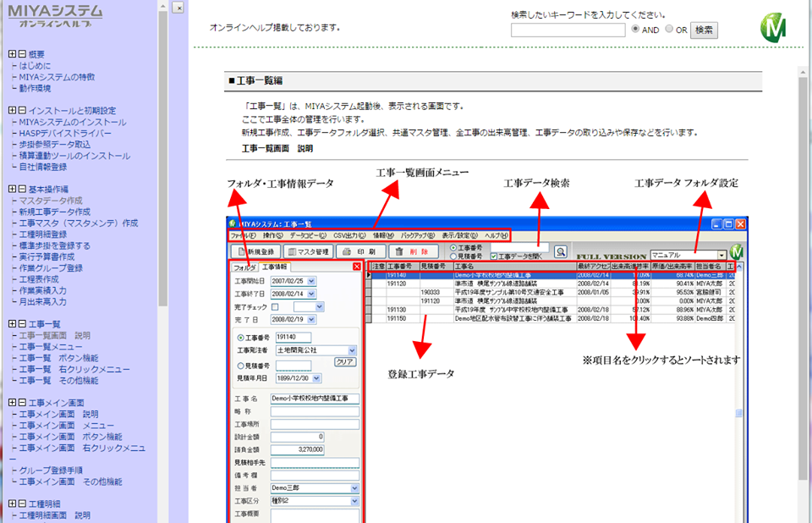Select 工事番号 radio beside 191140 field
This screenshot has width=812, height=523.
tap(240, 338)
